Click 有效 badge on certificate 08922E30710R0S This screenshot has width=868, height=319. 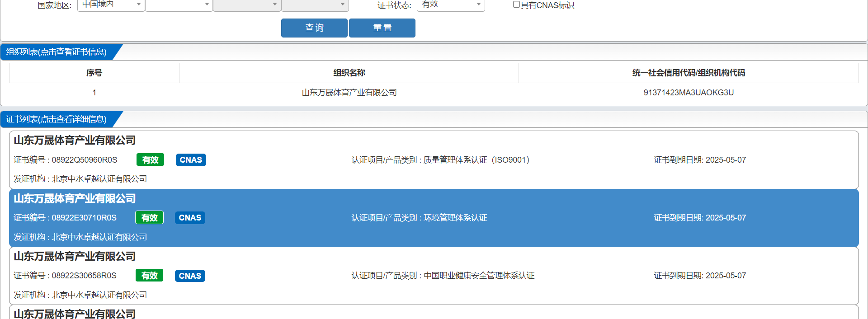click(149, 218)
